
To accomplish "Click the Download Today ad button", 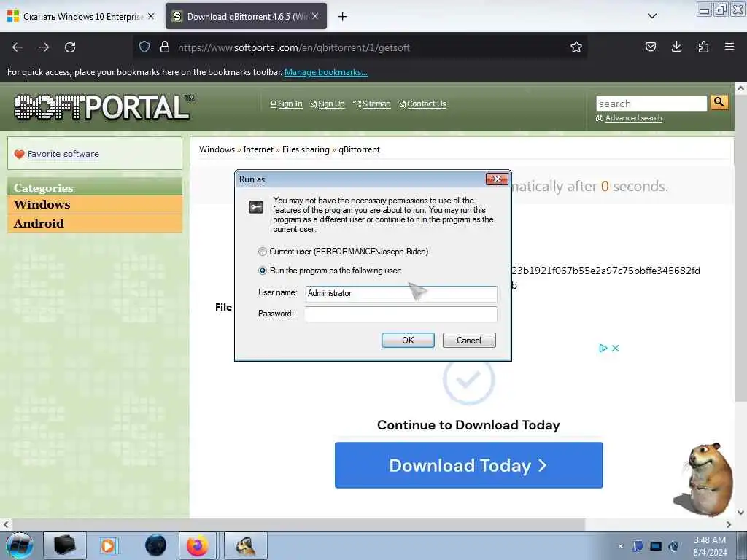I will pyautogui.click(x=469, y=465).
